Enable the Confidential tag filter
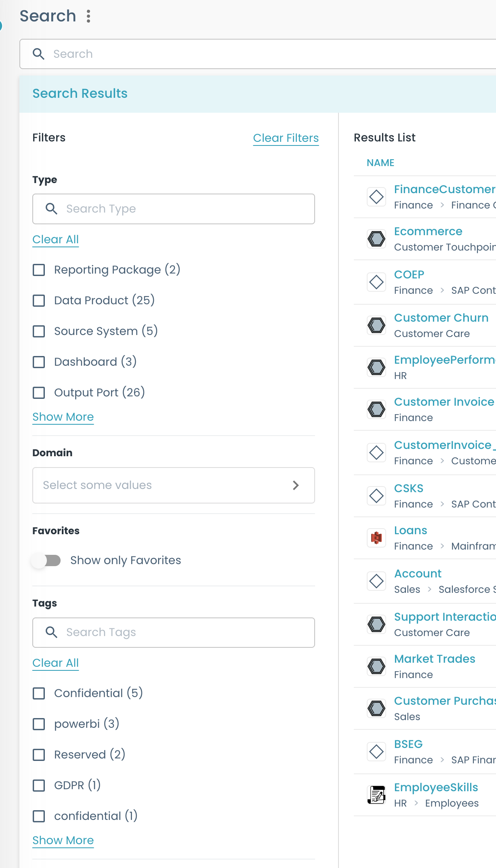The width and height of the screenshot is (496, 868). (x=39, y=693)
